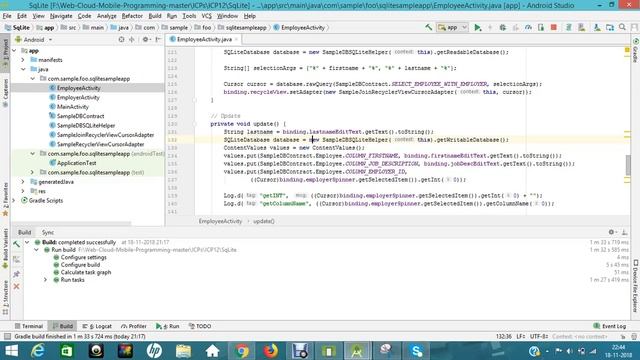Click the Make Project hammer icon

click(x=429, y=27)
